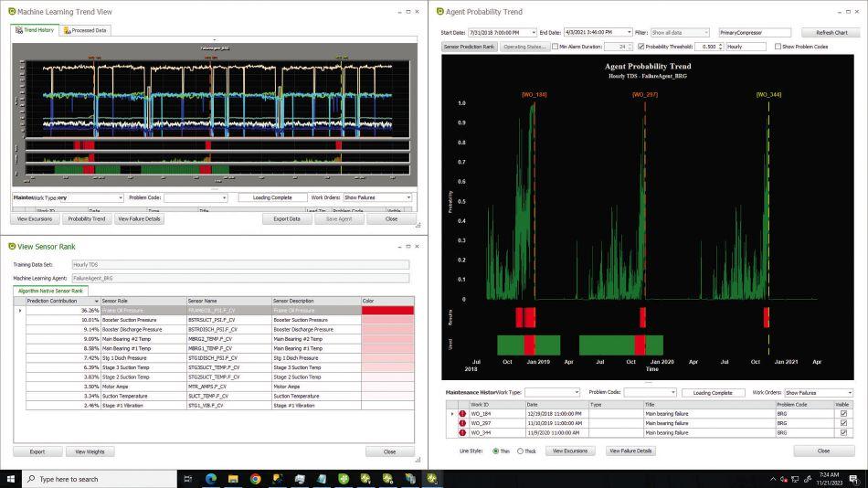Select the Thick line style radio button

click(521, 451)
